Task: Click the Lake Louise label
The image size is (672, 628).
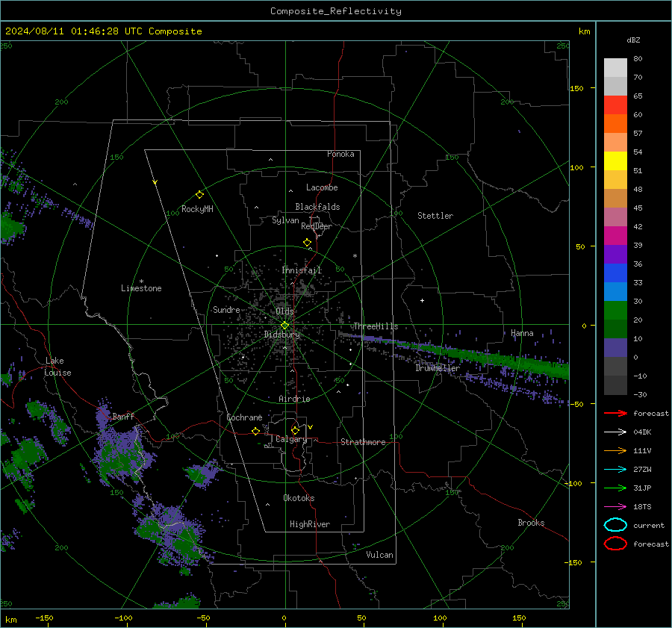Action: point(57,367)
